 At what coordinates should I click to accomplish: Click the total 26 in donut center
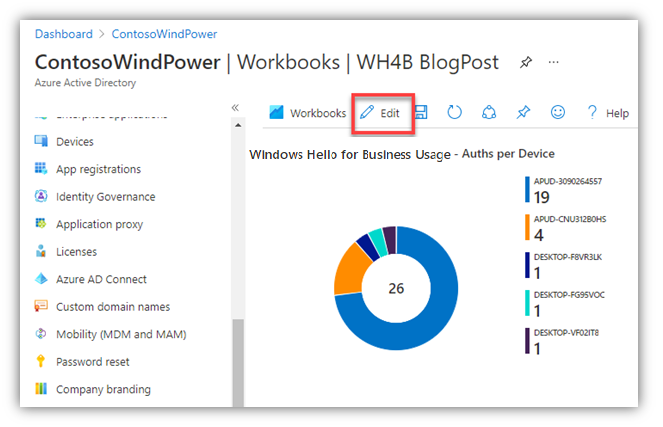(396, 288)
